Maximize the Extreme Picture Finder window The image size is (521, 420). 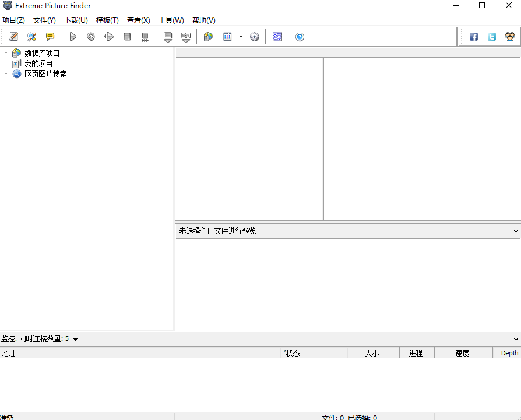482,5
